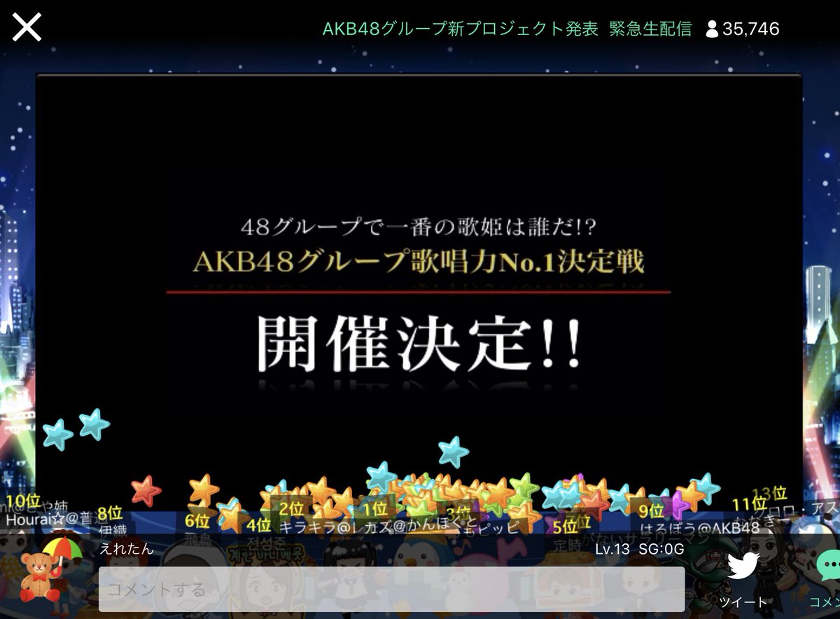Tap the ツイート label under the bird
Image resolution: width=840 pixels, height=619 pixels.
(743, 602)
